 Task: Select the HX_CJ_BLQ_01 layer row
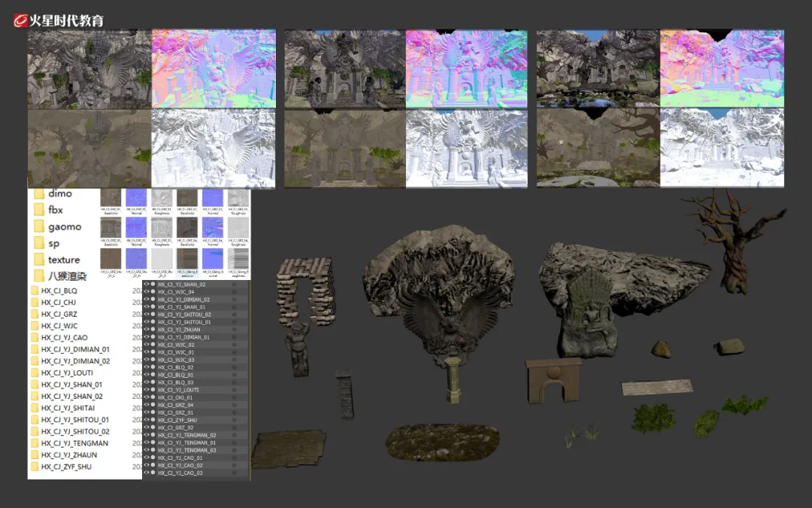tap(175, 375)
